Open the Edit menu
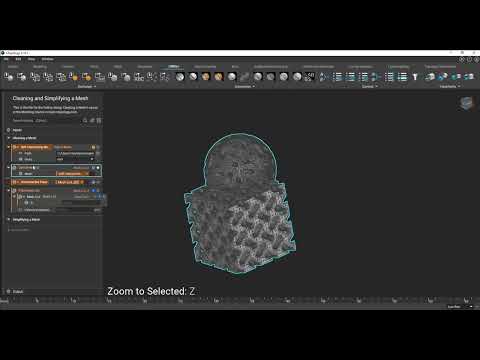Viewport: 480px width, 360px height. tap(18, 59)
